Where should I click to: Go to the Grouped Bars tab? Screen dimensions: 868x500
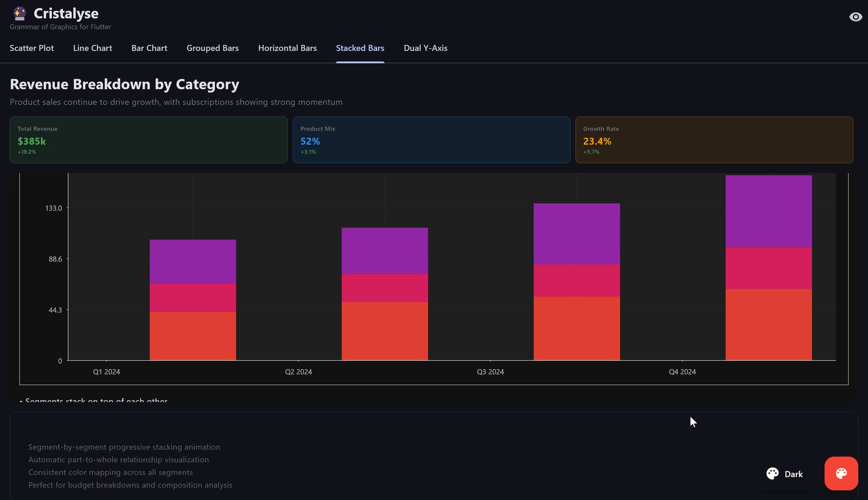[x=212, y=48]
